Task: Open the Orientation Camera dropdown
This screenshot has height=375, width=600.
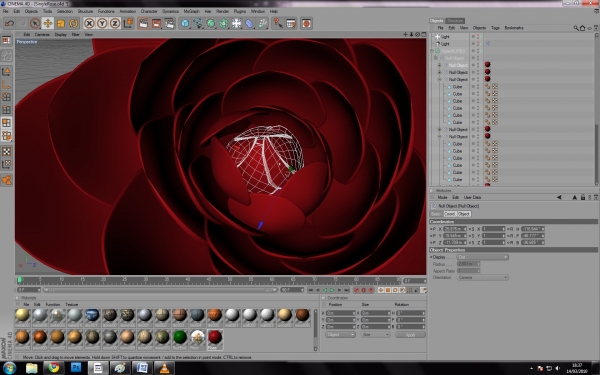Action: coord(483,277)
